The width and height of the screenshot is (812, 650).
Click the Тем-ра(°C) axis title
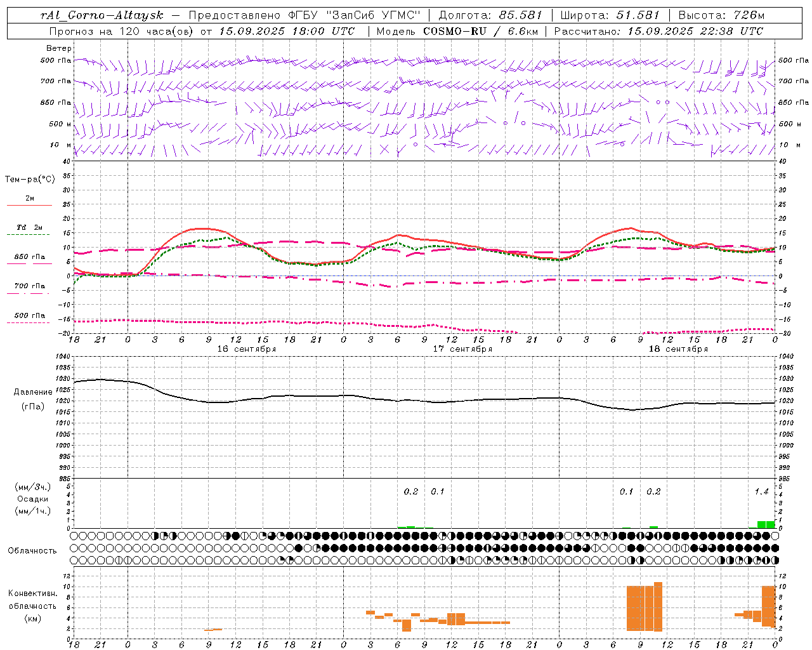[x=30, y=180]
